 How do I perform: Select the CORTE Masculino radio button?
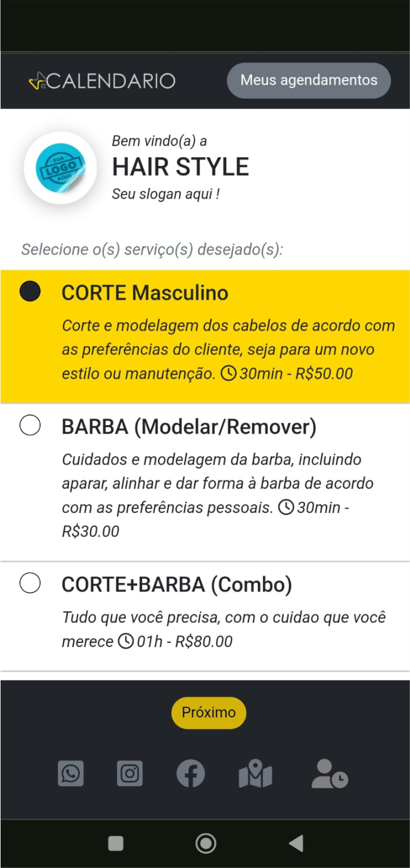point(30,291)
